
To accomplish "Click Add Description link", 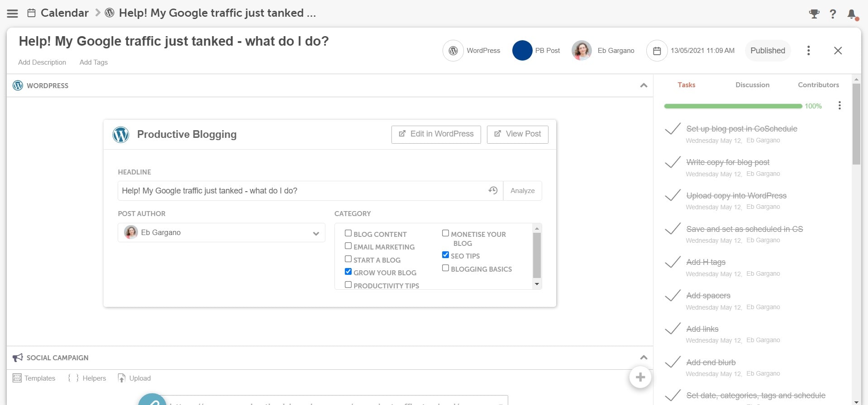I will tap(42, 62).
